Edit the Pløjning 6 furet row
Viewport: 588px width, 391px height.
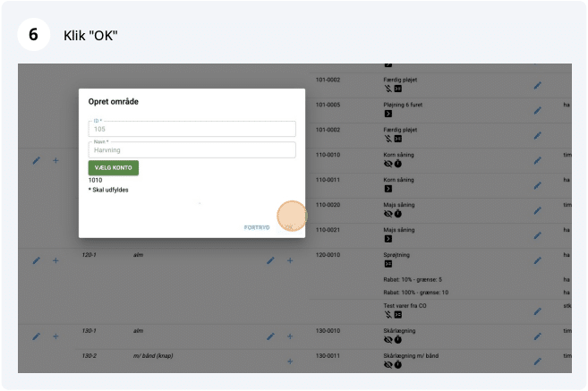pos(538,110)
